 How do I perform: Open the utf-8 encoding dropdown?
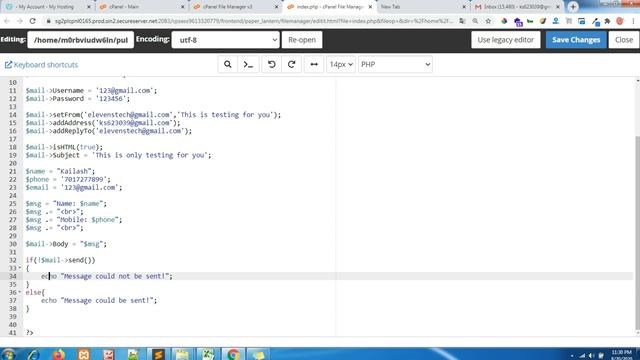coord(225,40)
